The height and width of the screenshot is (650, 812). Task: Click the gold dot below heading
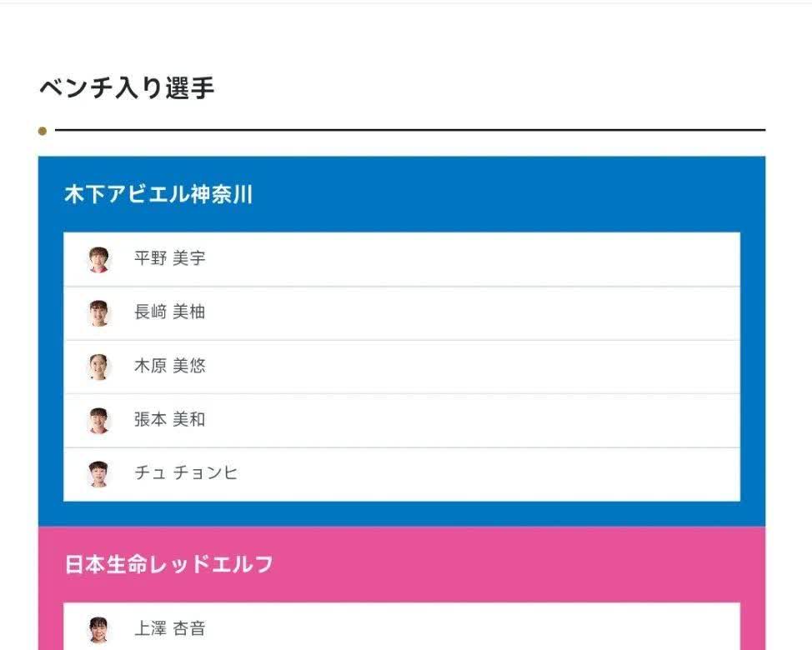pos(43,131)
